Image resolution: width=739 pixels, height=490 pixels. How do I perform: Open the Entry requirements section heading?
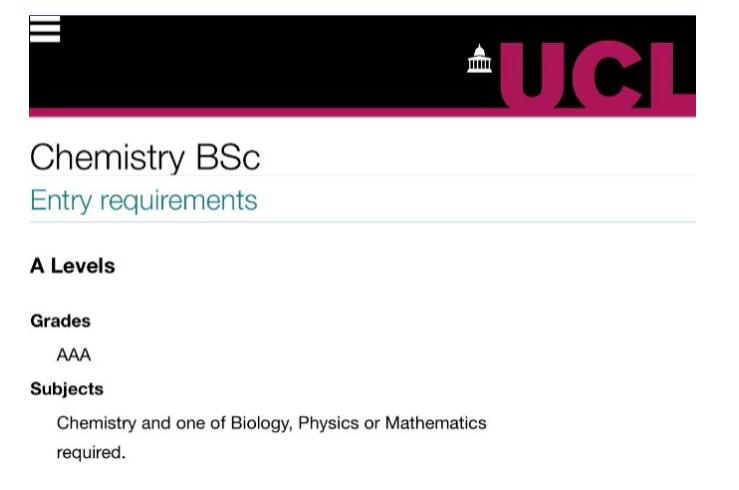pyautogui.click(x=144, y=200)
